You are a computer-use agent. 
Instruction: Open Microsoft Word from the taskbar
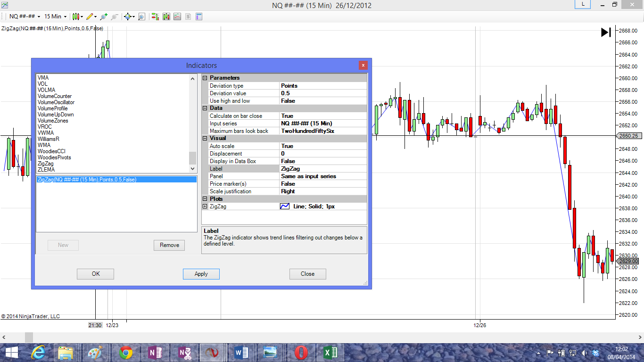click(241, 353)
